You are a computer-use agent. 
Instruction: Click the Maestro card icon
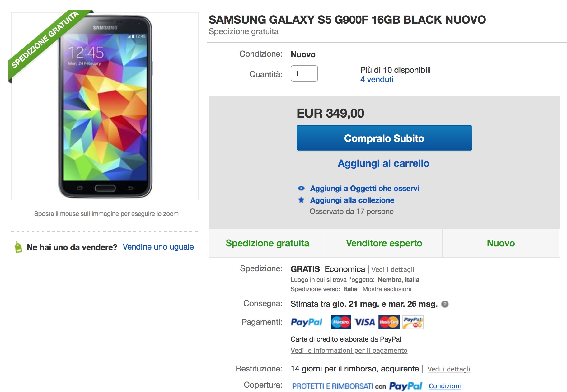click(x=340, y=322)
